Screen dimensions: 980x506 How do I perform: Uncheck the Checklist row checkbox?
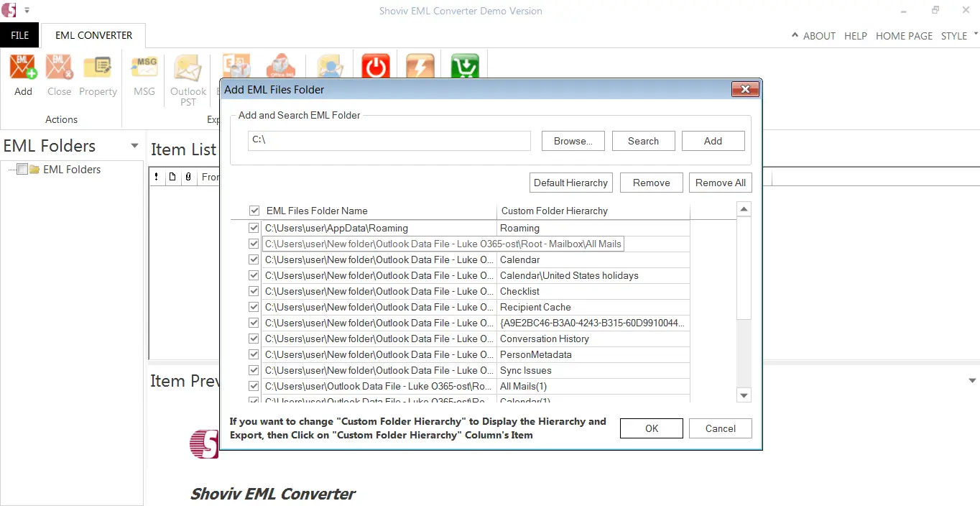(x=254, y=291)
